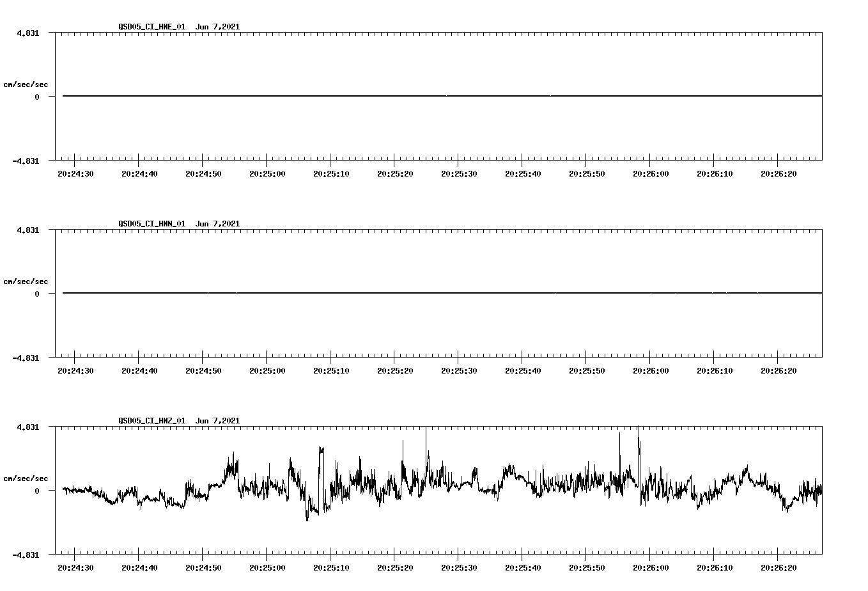The width and height of the screenshot is (868, 591).
Task: Click 20:25:50 time label under HNE plot
Action: pos(587,174)
